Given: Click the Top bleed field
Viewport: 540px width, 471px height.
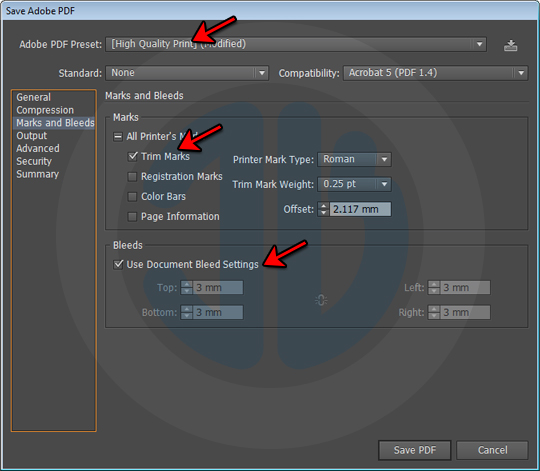Looking at the screenshot, I should (x=218, y=287).
